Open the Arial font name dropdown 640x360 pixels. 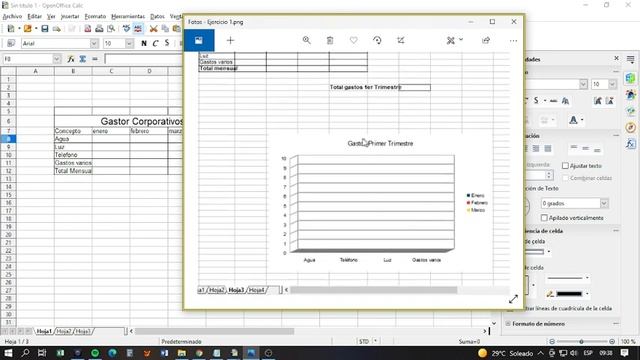(94, 43)
